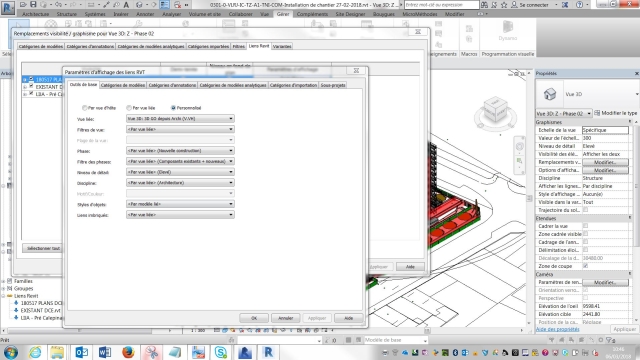This screenshot has height=360, width=640.
Task: Select EXISTANT DCE.rvt in the project browser
Action: tap(40, 310)
